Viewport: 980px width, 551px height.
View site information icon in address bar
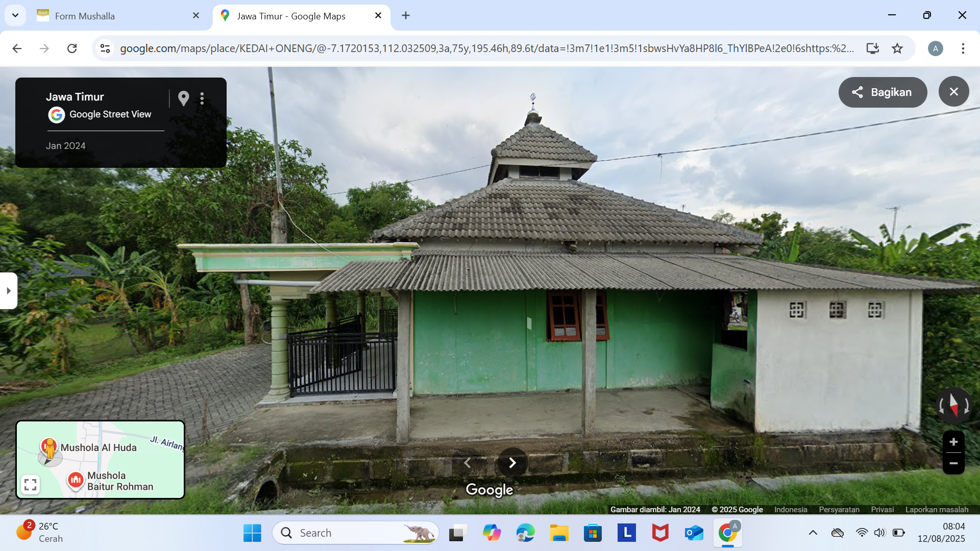(x=105, y=48)
